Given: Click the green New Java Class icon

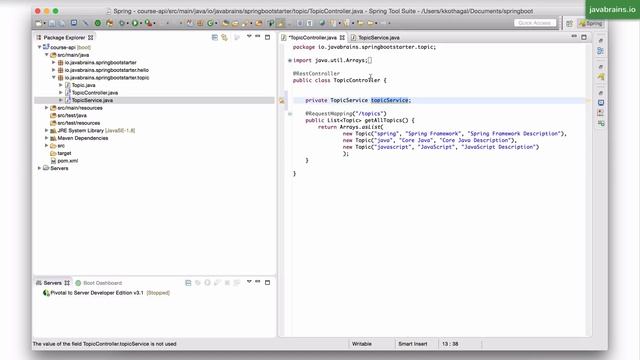Looking at the screenshot, I should pyautogui.click(x=210, y=23).
